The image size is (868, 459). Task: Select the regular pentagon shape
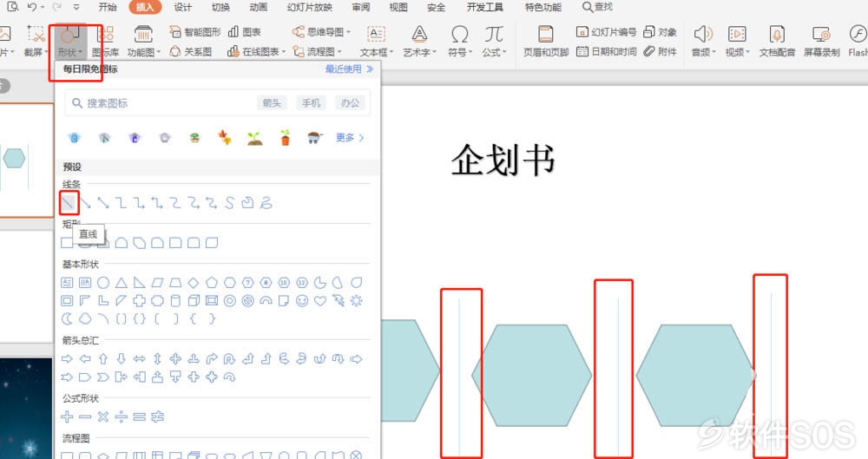212,283
